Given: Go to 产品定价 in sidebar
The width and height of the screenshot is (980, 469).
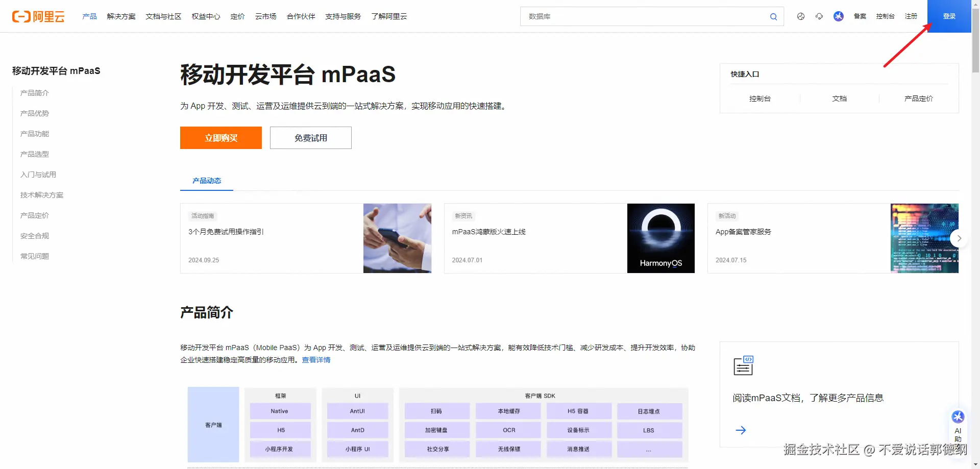Looking at the screenshot, I should [35, 215].
